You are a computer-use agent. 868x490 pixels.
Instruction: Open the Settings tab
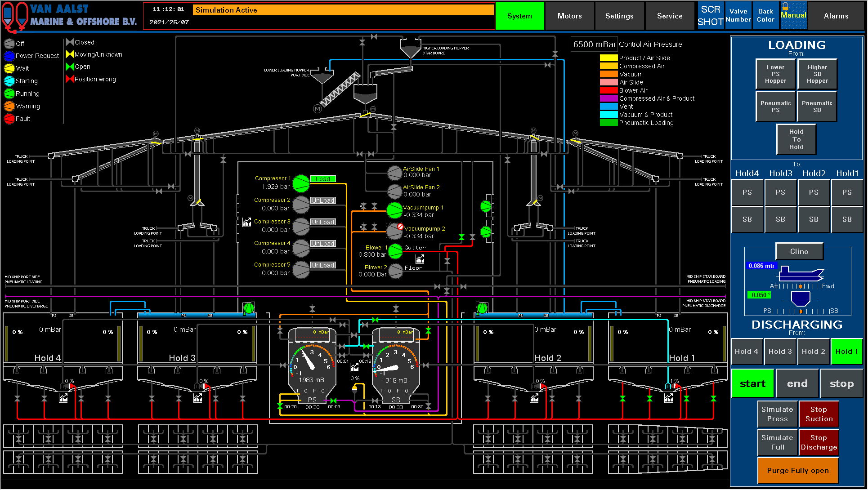[x=619, y=16]
